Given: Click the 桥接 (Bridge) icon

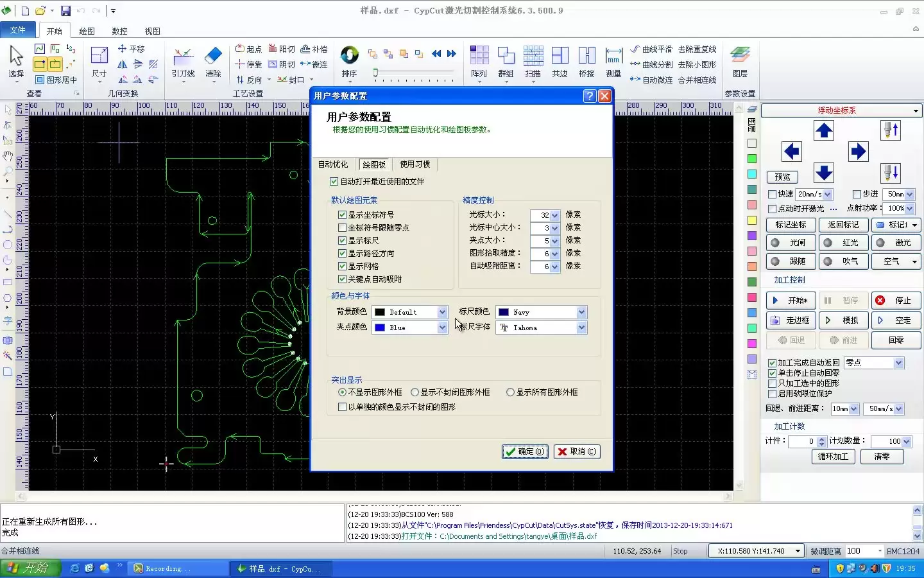Looking at the screenshot, I should (587, 62).
